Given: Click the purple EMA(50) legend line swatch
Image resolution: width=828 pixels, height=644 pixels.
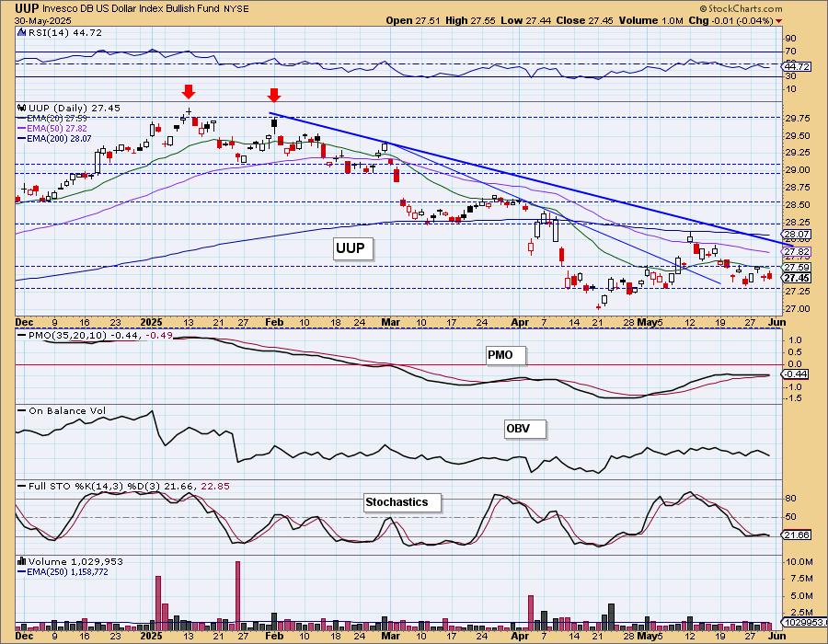Looking at the screenshot, I should 22,128.
